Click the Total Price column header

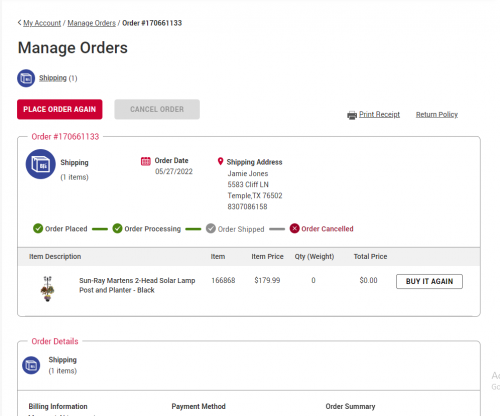click(370, 257)
